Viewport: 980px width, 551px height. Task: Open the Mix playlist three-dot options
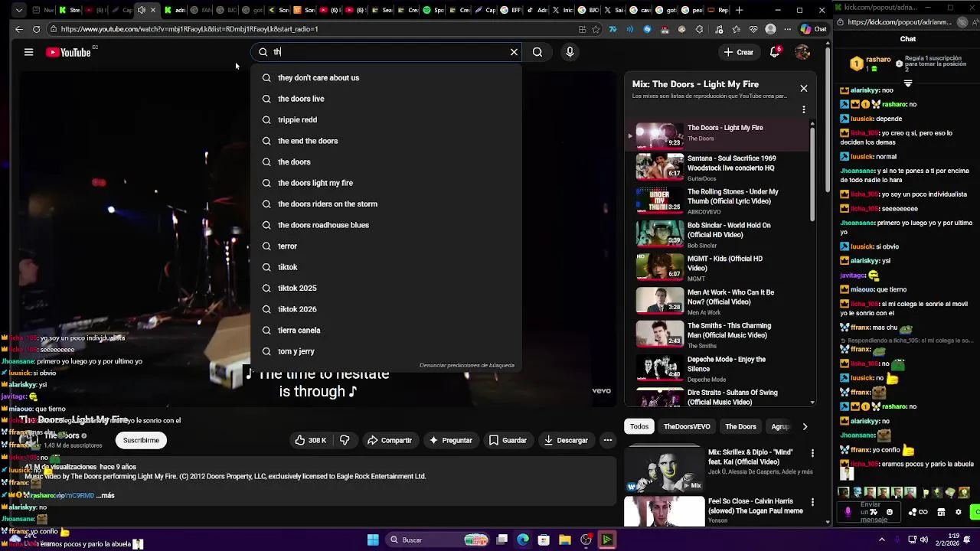pos(803,109)
